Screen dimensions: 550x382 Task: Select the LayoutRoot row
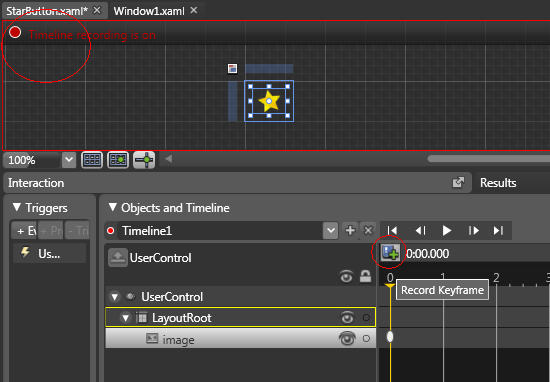(x=241, y=317)
